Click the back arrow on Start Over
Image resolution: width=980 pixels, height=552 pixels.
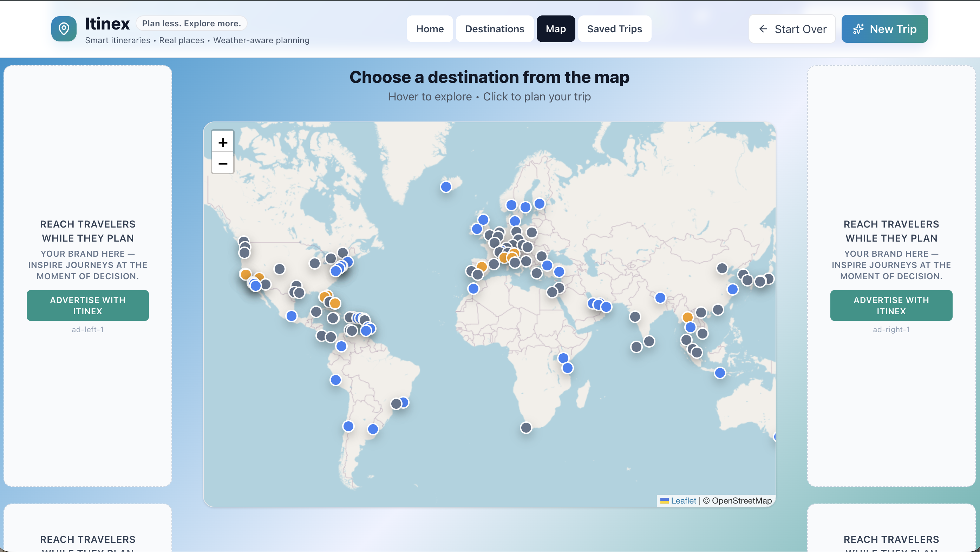[x=763, y=29]
